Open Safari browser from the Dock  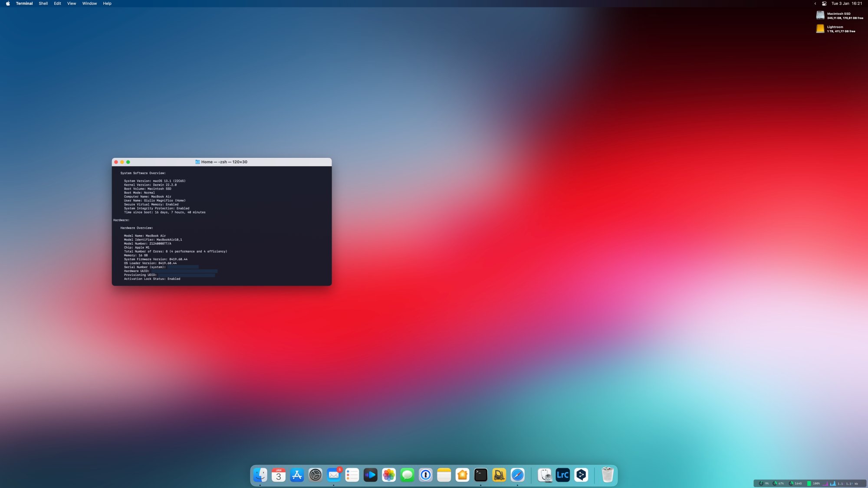pos(518,475)
